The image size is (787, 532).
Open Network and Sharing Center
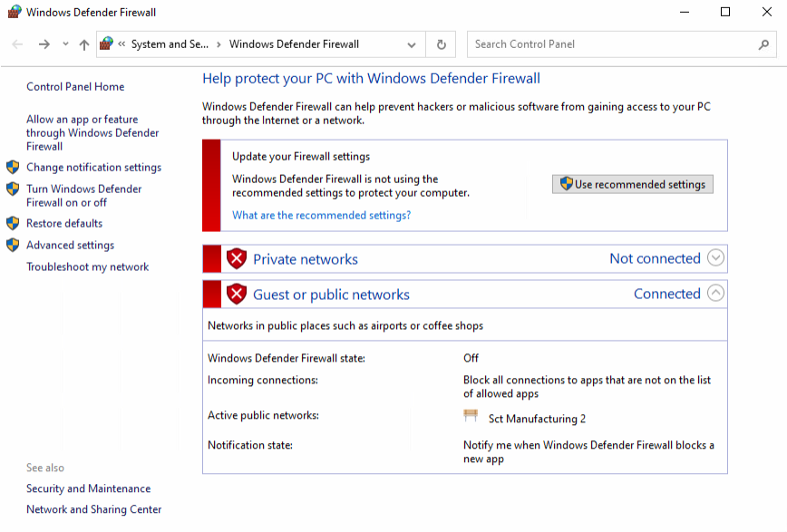[94, 509]
